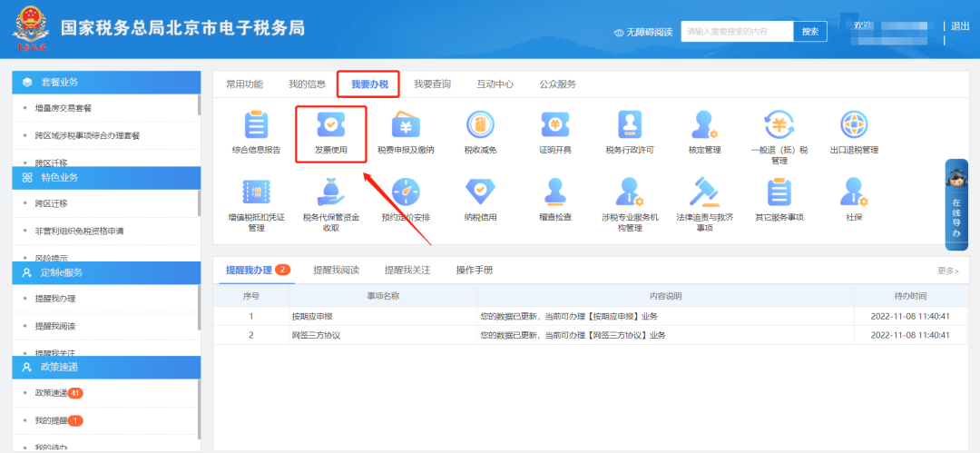Viewport: 980px width, 453px height.
Task: Click the 政策速递 section header
Action: (106, 368)
